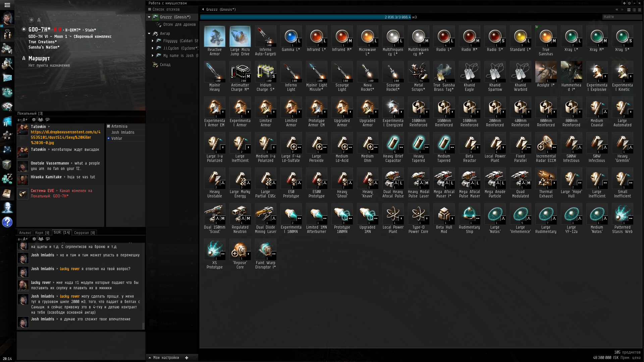
Task: Open the dropboxusercontent link in Local chat
Action: tap(66, 137)
